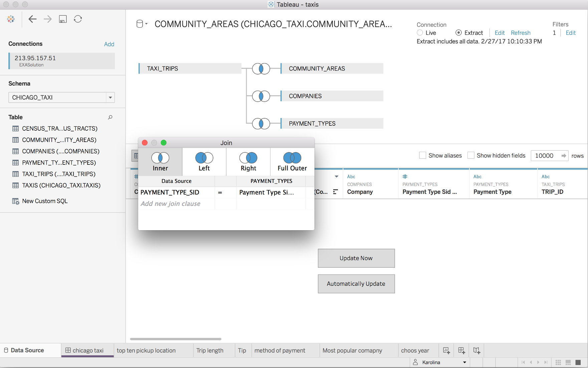Click the back arrow in toolbar
The width and height of the screenshot is (588, 368).
coord(32,19)
